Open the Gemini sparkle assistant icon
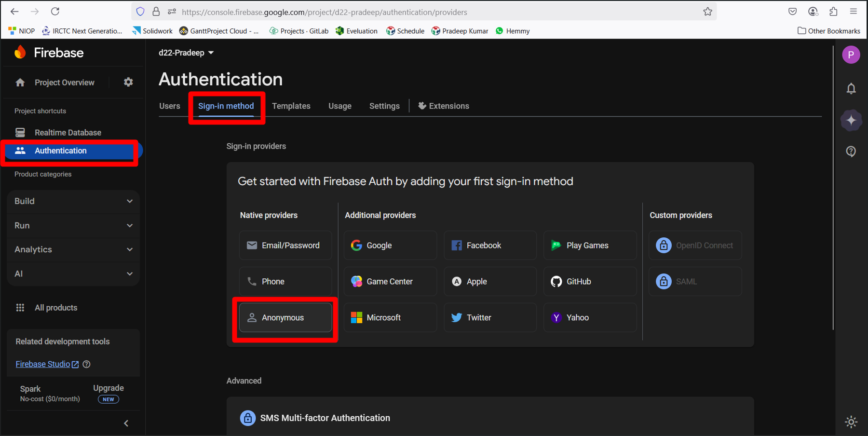Image resolution: width=868 pixels, height=436 pixels. click(851, 120)
